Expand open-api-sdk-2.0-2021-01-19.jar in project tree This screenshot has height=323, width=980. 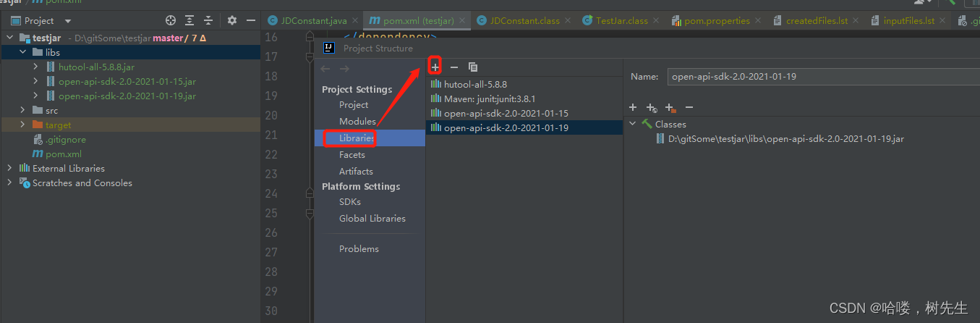click(36, 96)
